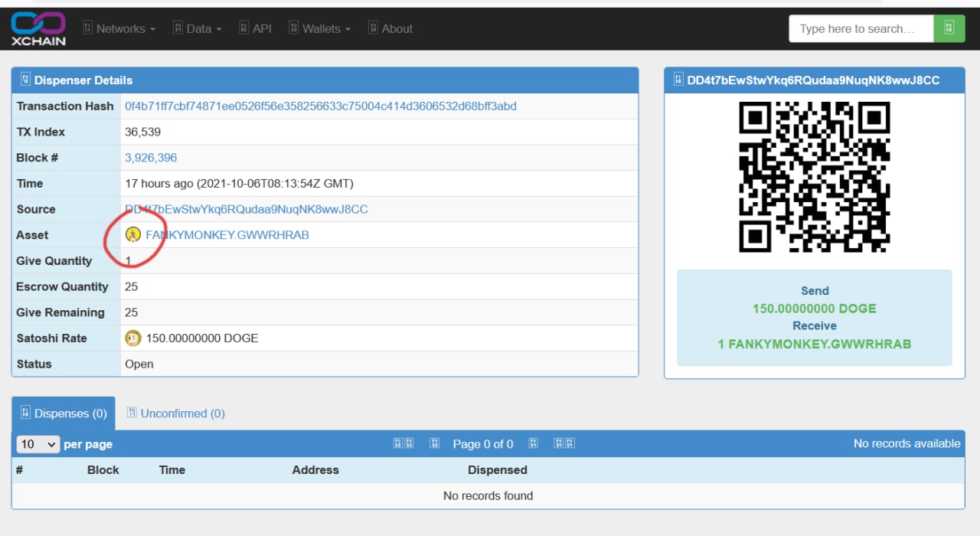This screenshot has height=536, width=980.
Task: Click the 'No records found' table message
Action: coord(488,495)
